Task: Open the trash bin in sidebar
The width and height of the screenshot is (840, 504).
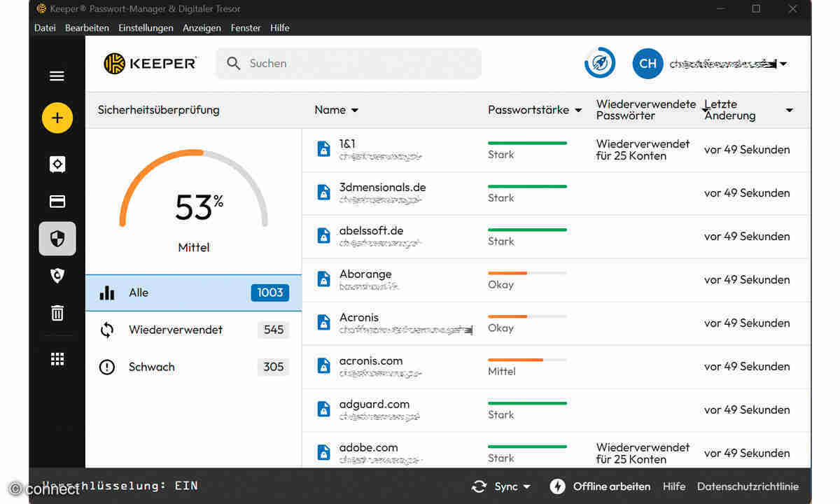Action: click(x=57, y=313)
